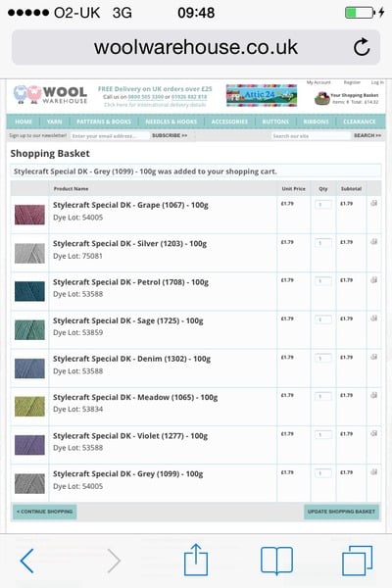The width and height of the screenshot is (392, 588).
Task: Select Needles & Hooks in navigation bar
Action: [x=171, y=122]
